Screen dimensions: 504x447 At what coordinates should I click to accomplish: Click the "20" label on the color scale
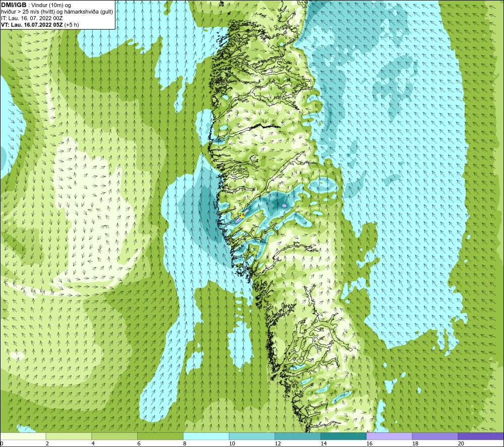click(461, 443)
